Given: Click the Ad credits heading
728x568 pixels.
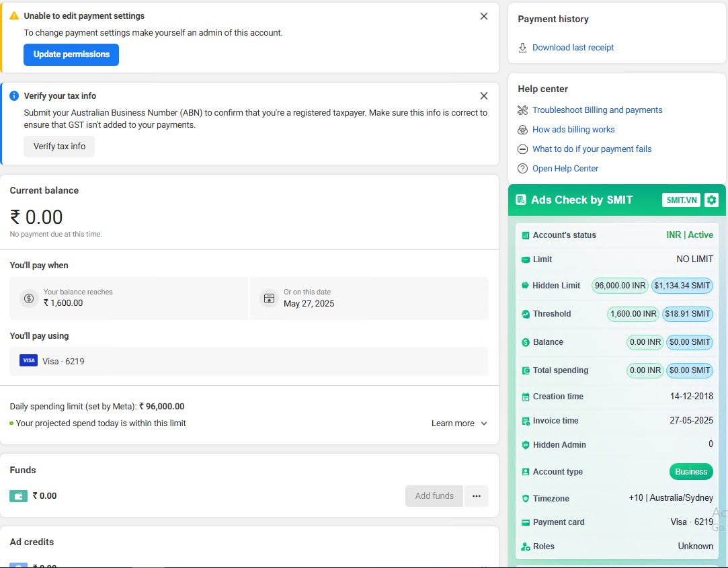Looking at the screenshot, I should click(x=32, y=542).
